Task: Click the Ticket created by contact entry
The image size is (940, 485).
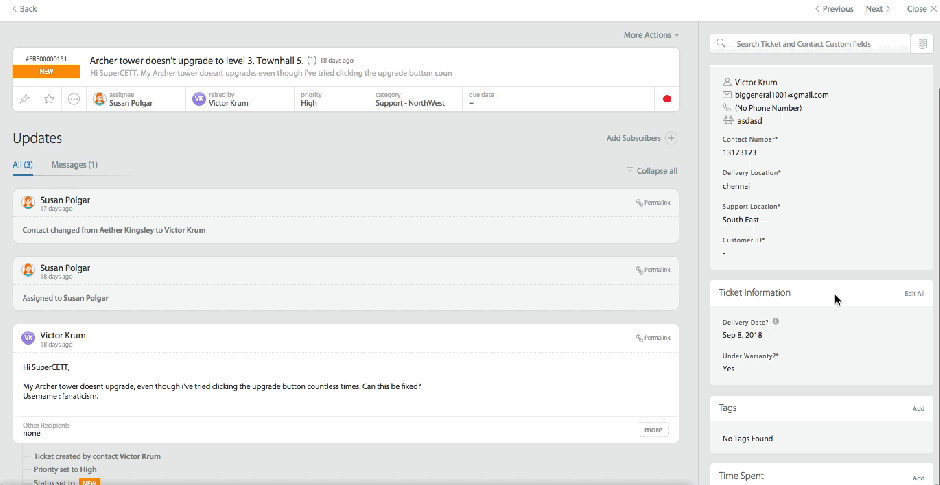Action: (x=97, y=456)
